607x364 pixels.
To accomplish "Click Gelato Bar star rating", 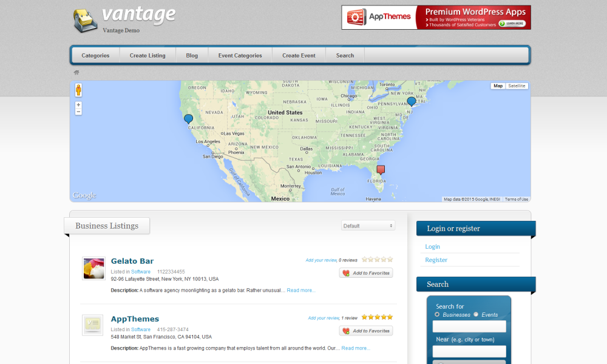I will 378,260.
